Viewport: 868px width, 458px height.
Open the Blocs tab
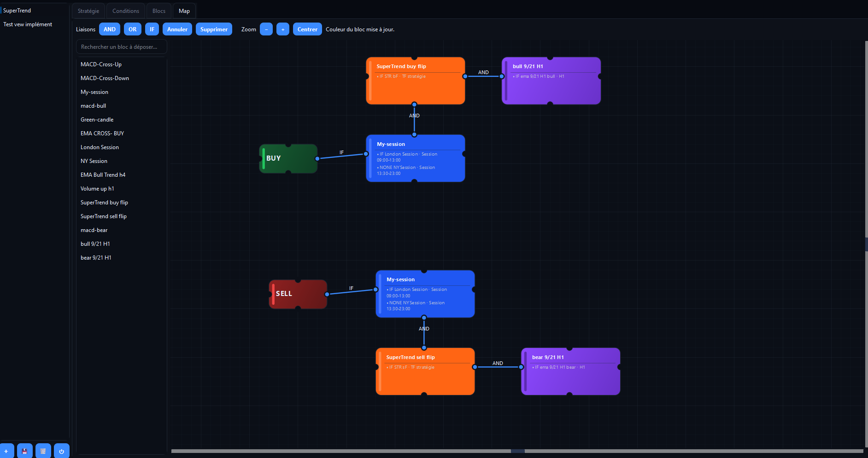[159, 11]
